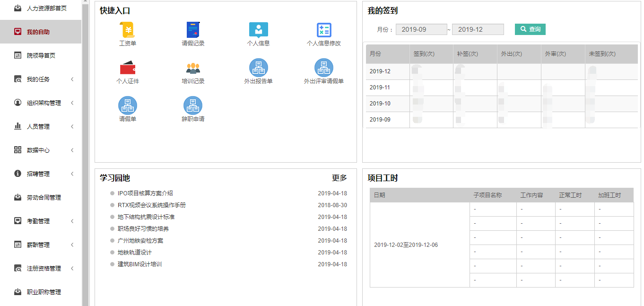This screenshot has width=644, height=306.
Task: Click the 2019-12-02至2019-12-06 date cell
Action: (x=420, y=245)
